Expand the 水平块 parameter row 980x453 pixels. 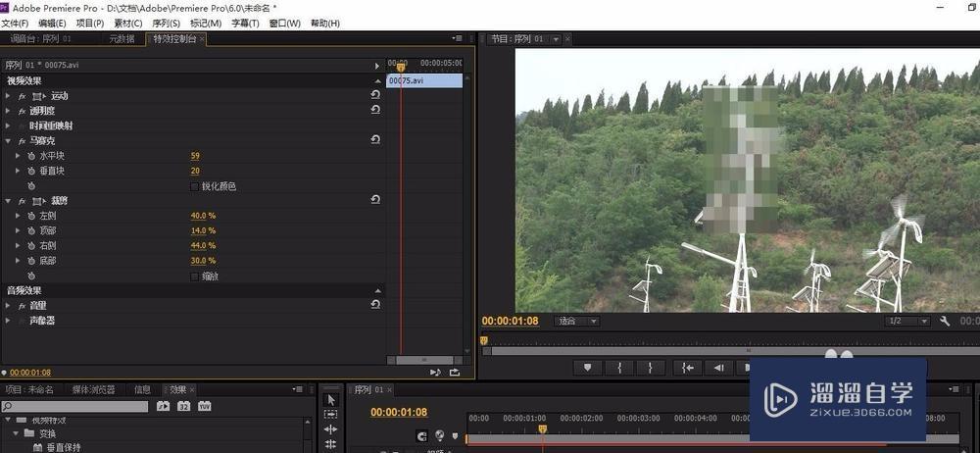(x=18, y=156)
